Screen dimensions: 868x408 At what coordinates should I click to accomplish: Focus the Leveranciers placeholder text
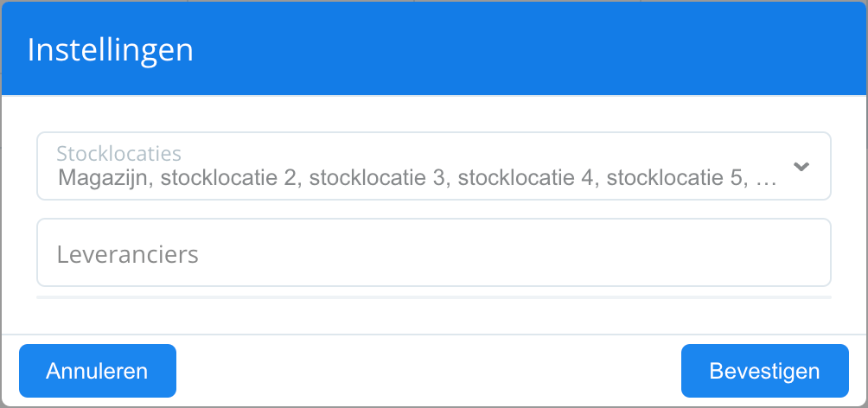[127, 254]
